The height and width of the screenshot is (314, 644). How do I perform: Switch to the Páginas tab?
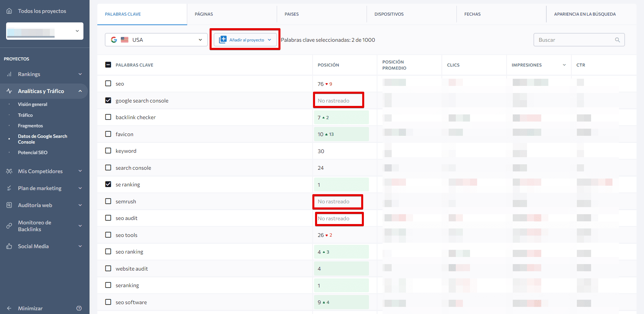204,14
